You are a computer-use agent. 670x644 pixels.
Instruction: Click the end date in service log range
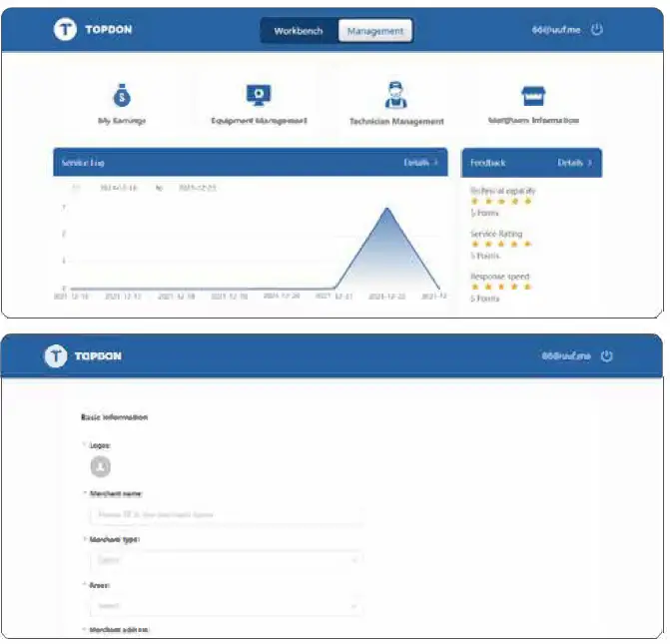tap(198, 188)
